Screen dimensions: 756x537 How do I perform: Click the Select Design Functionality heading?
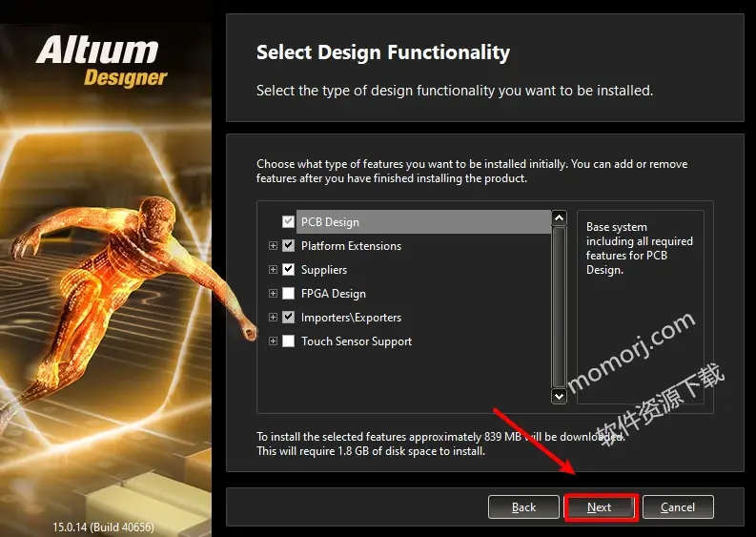pyautogui.click(x=383, y=52)
